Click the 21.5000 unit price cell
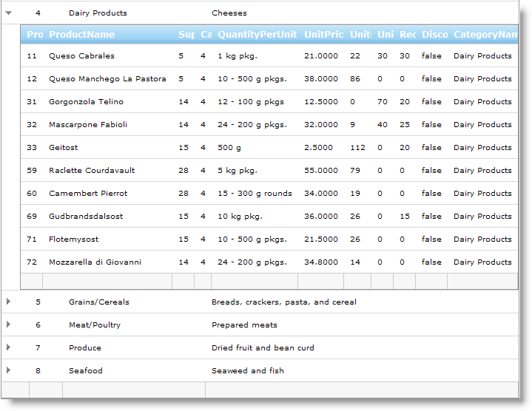This screenshot has height=411, width=532. (321, 240)
